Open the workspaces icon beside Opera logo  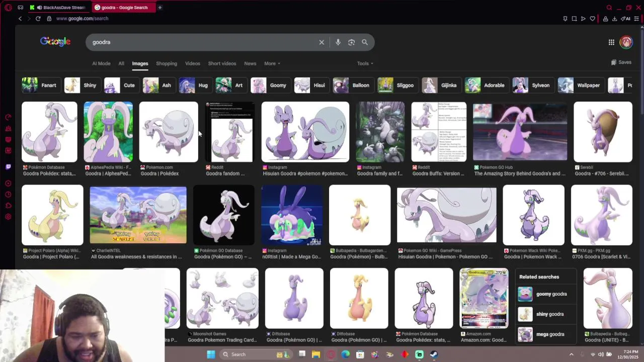coord(20,8)
